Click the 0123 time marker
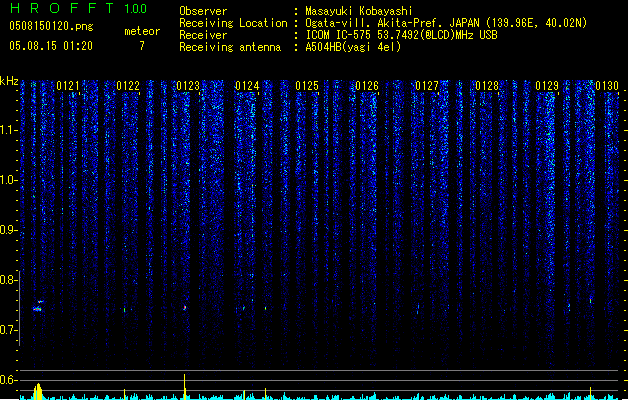629x400 pixels. (x=188, y=86)
